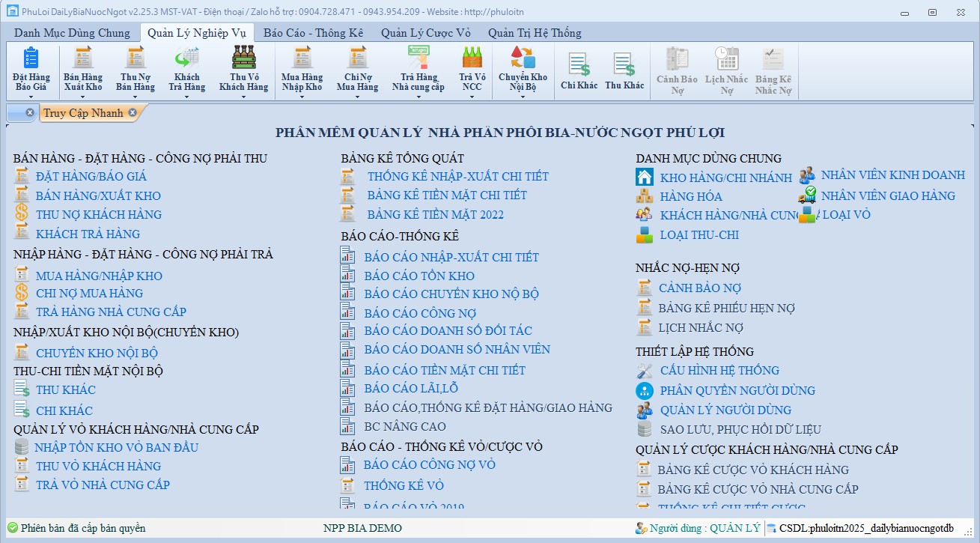Click the Thu Vỏ Khách Hàng crate icon

click(x=243, y=58)
